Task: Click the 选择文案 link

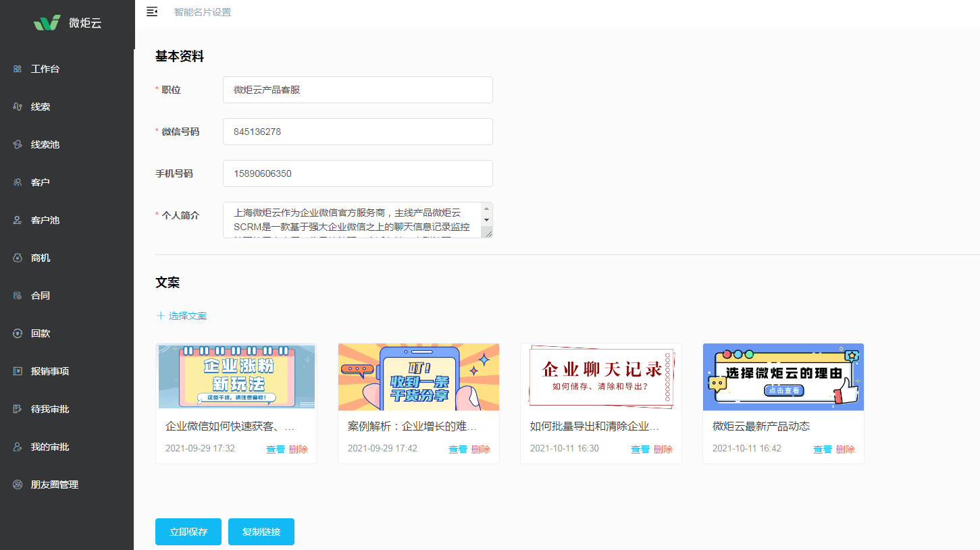Action: point(188,316)
